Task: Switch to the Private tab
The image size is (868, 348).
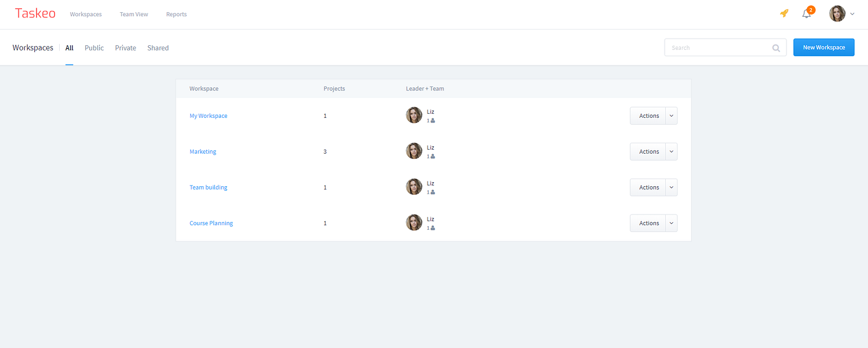Action: coord(126,48)
